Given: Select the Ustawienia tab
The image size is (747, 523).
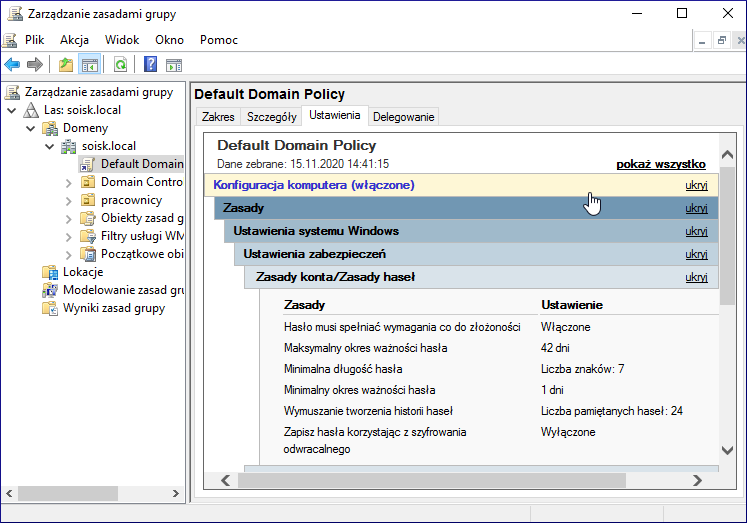Looking at the screenshot, I should click(334, 115).
